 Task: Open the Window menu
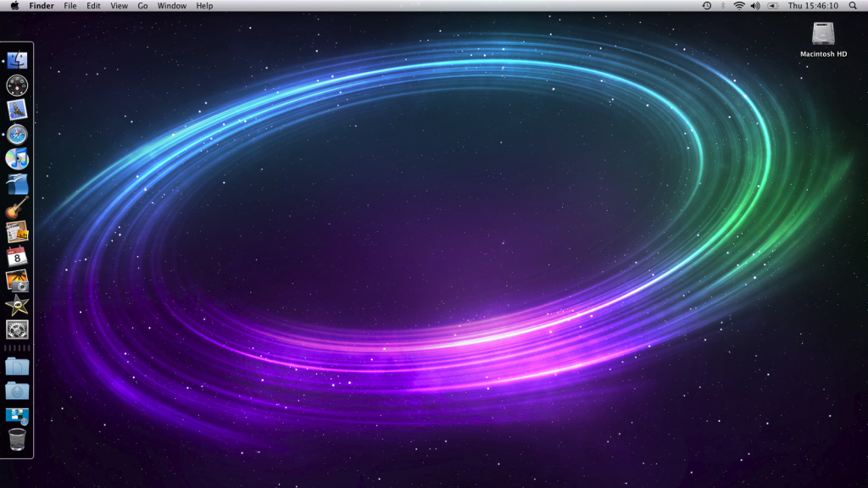(171, 6)
